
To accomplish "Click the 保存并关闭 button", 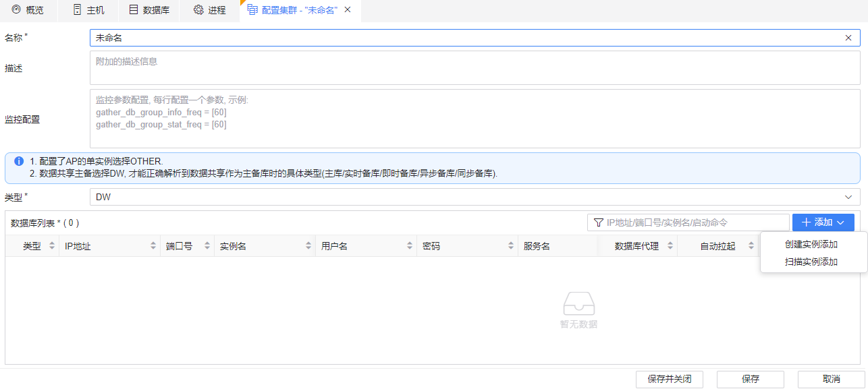I will (x=670, y=379).
